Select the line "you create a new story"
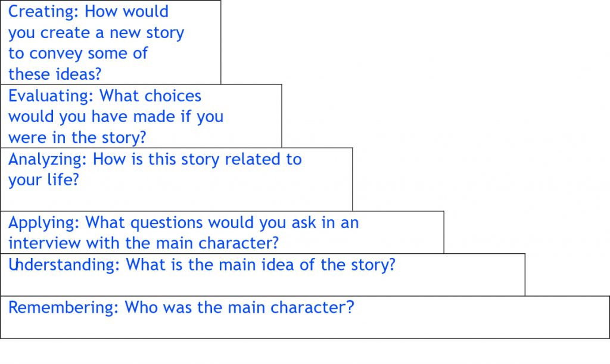 point(96,33)
